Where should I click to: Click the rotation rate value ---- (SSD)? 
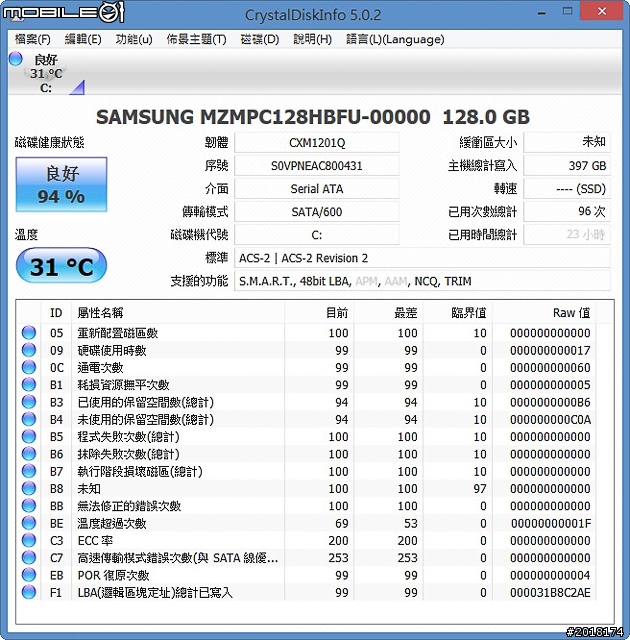567,189
